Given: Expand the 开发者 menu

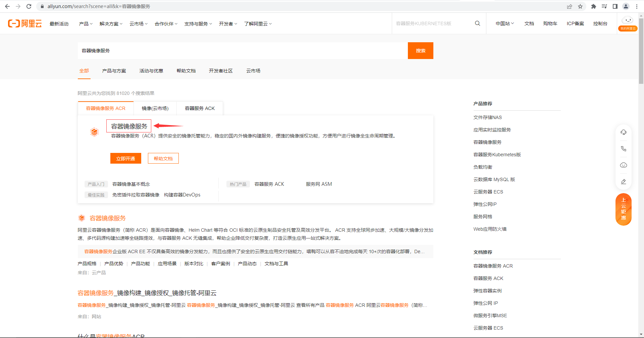Looking at the screenshot, I should tap(228, 24).
